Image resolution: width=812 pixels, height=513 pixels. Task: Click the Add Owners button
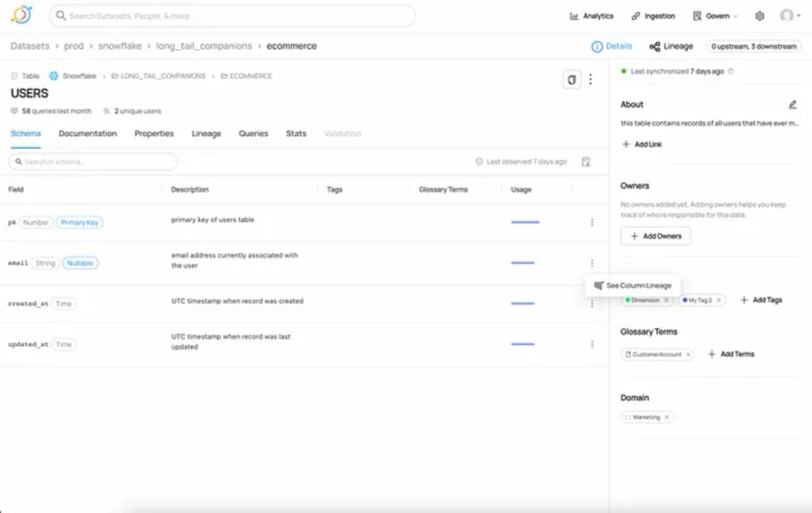[x=656, y=235]
